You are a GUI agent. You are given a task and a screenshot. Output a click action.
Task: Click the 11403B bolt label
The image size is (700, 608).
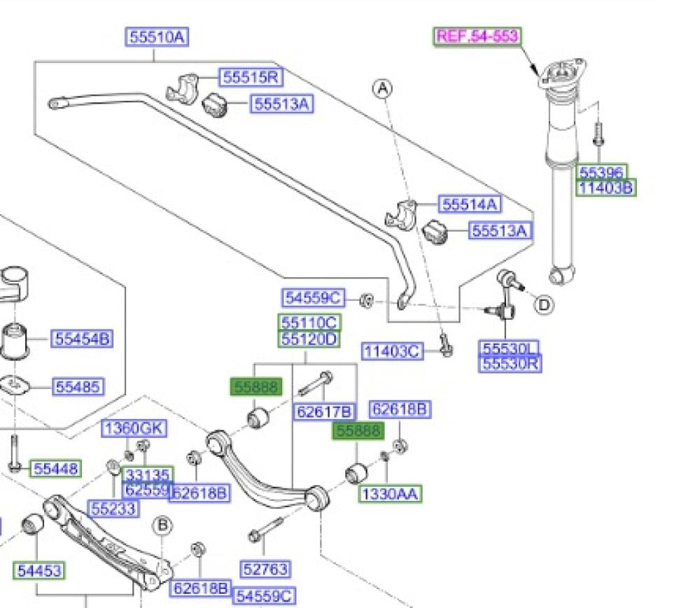coord(606,188)
